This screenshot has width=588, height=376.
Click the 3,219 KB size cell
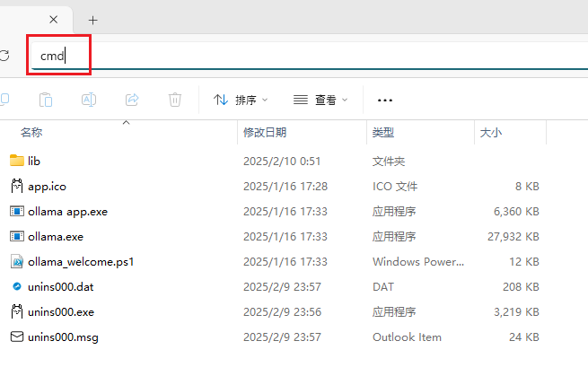pos(516,312)
